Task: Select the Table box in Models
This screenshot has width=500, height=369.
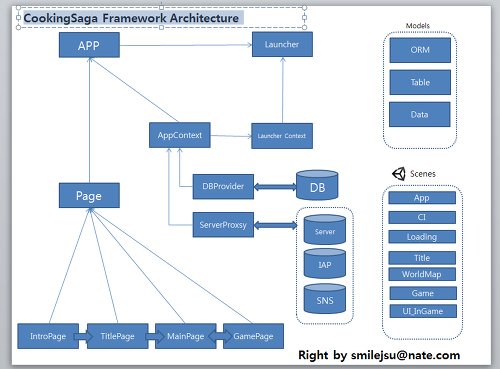Action: (x=420, y=82)
